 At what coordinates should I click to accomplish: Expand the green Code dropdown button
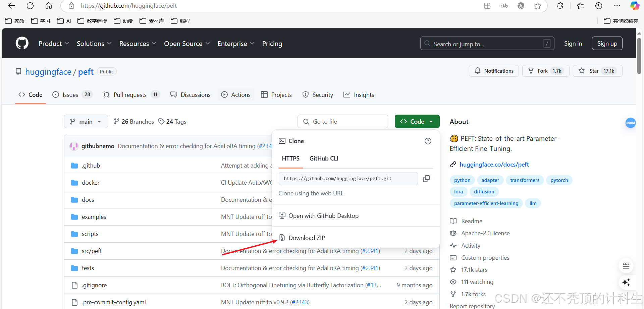coord(417,122)
